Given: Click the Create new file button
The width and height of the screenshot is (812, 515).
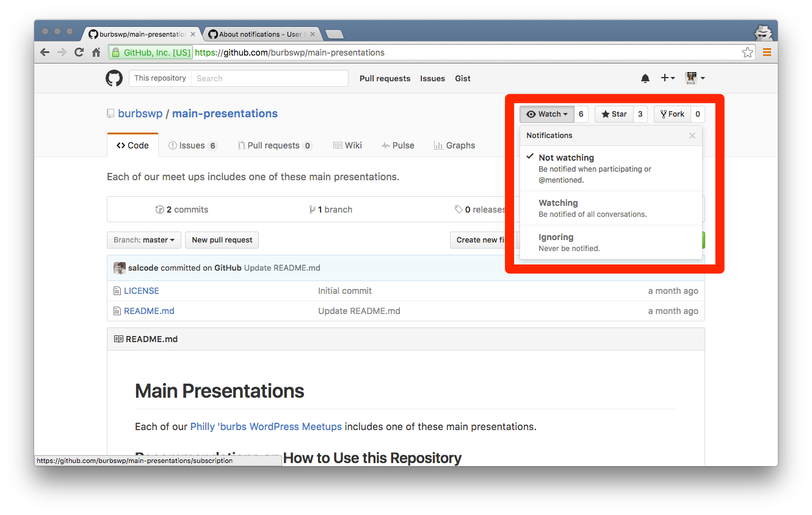Looking at the screenshot, I should tap(480, 240).
